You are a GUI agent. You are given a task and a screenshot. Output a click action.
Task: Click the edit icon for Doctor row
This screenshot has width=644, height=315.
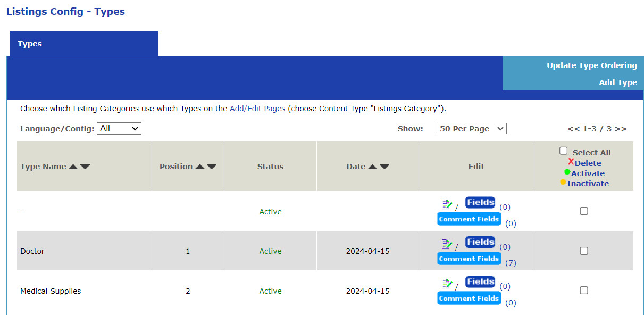coord(446,244)
